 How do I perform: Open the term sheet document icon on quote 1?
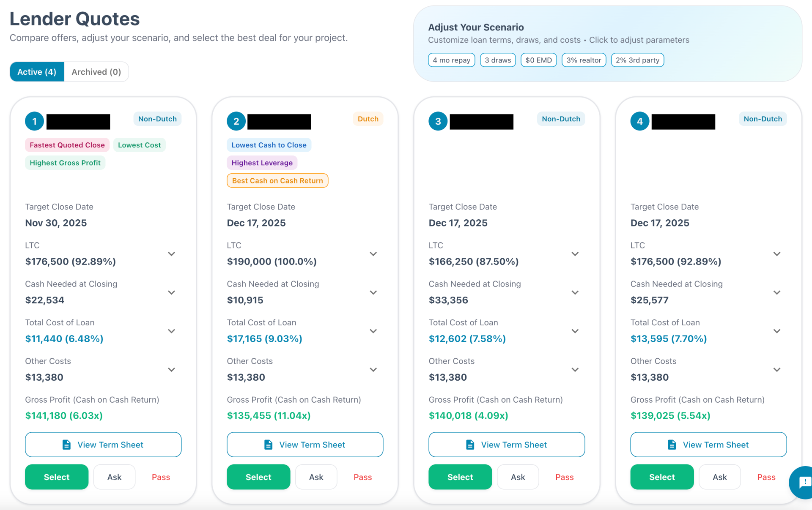pyautogui.click(x=66, y=445)
